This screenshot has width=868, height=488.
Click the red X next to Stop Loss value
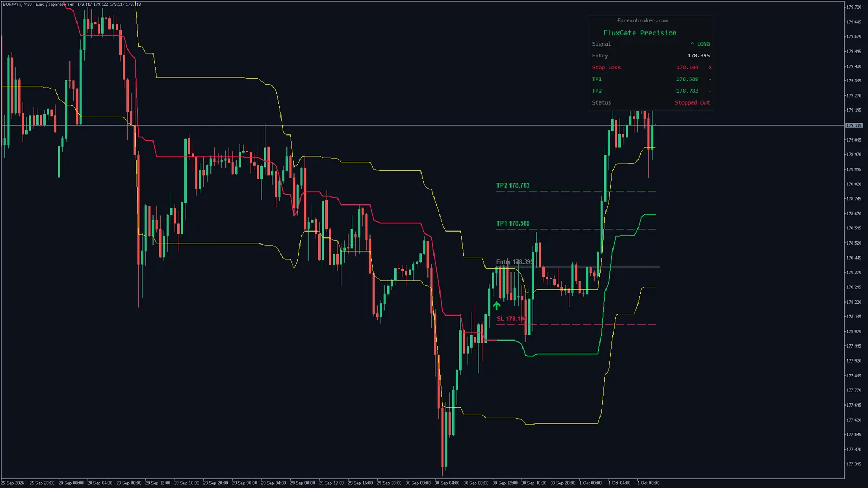point(710,68)
